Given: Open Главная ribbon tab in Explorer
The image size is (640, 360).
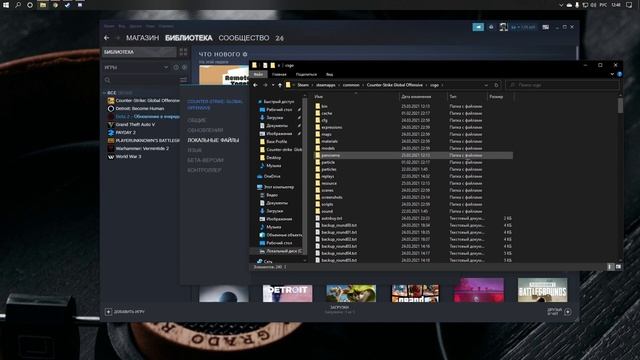Looking at the screenshot, I should (279, 74).
